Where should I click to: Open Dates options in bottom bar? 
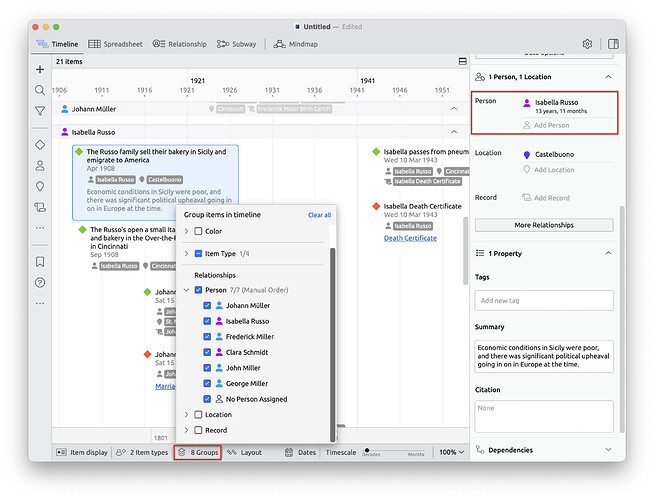pos(300,452)
